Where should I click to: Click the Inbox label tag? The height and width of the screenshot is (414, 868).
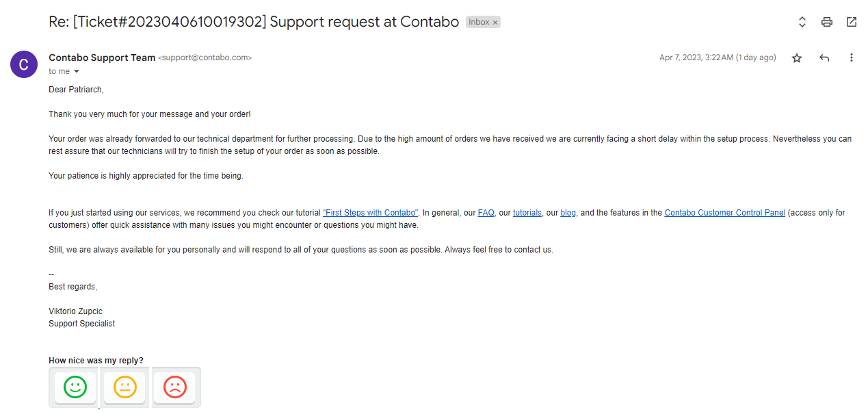click(478, 23)
